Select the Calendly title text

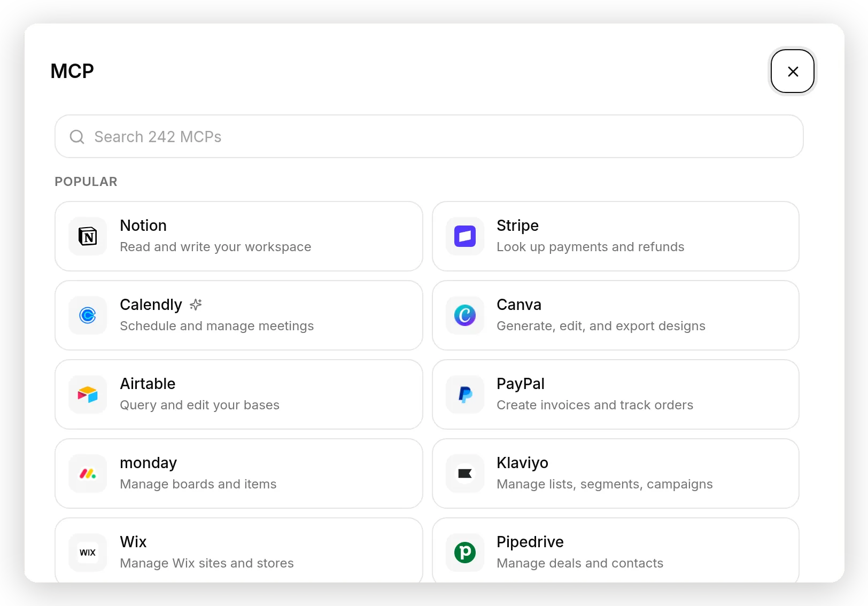tap(151, 305)
